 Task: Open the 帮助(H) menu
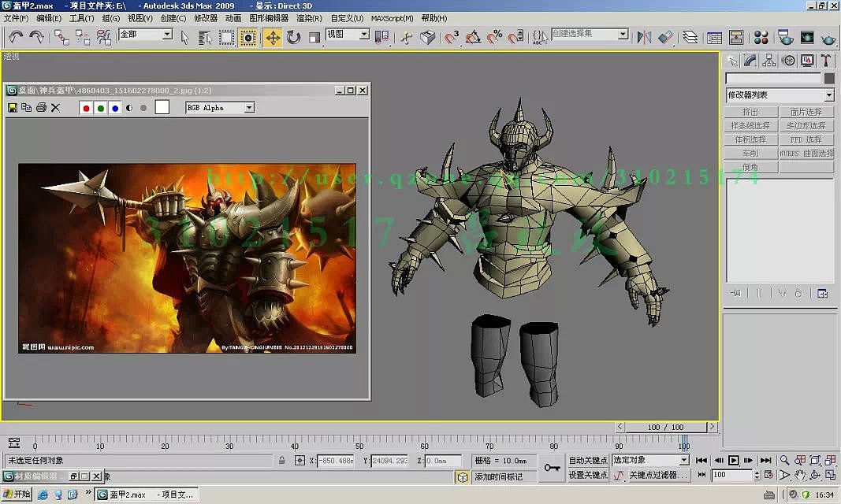coord(434,18)
